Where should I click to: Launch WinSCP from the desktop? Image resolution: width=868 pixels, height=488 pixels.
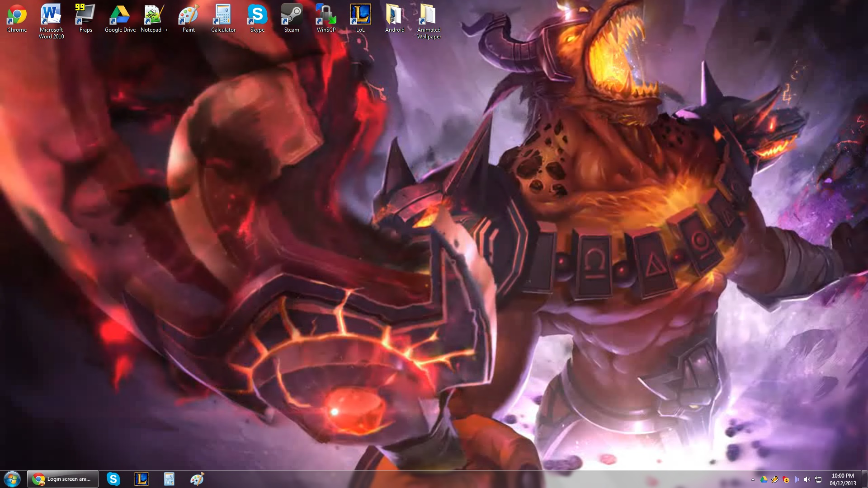pyautogui.click(x=325, y=14)
